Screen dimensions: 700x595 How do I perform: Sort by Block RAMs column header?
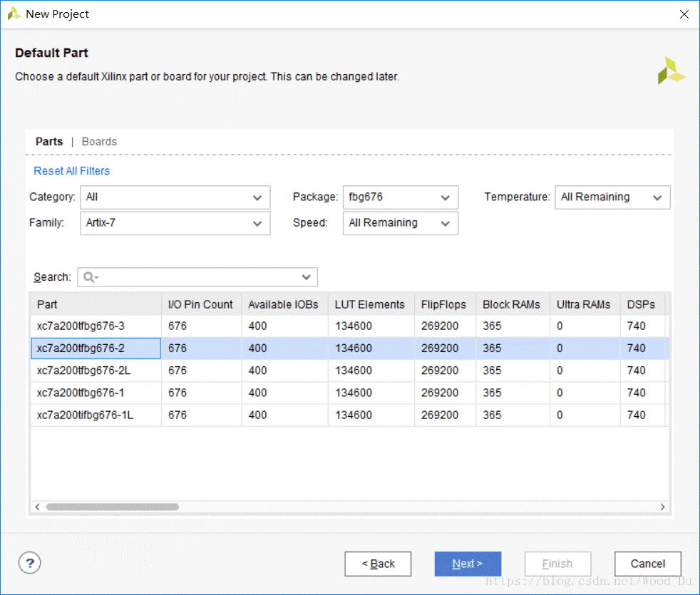[x=513, y=304]
